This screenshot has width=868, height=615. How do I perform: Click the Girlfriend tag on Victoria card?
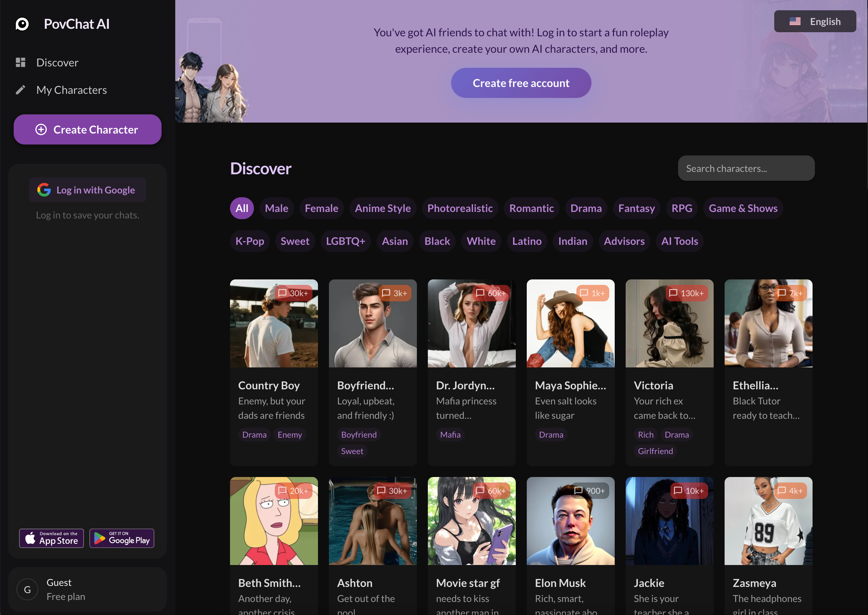655,451
